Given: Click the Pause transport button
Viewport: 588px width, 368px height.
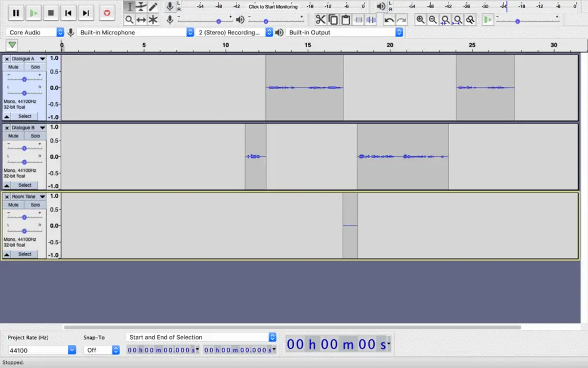Looking at the screenshot, I should 16,13.
